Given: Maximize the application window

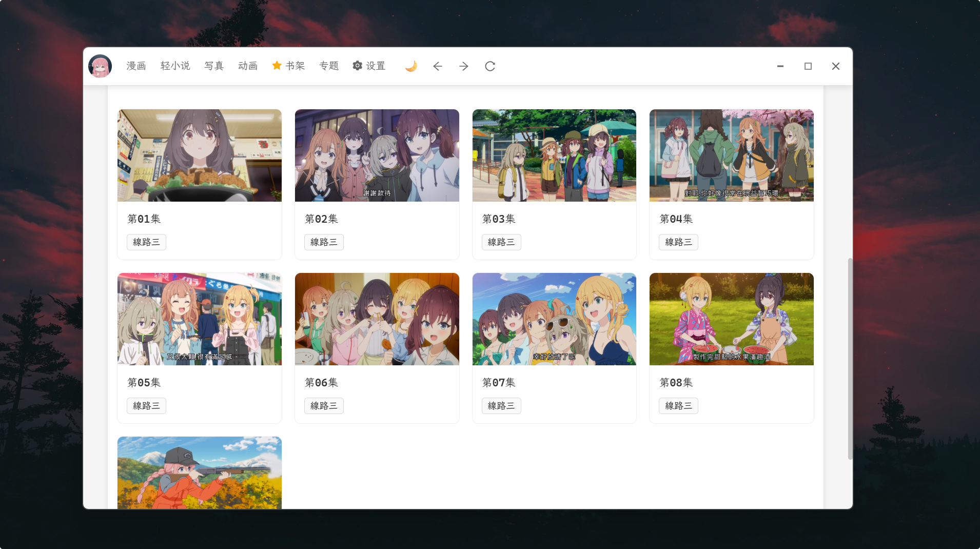Looking at the screenshot, I should point(808,66).
